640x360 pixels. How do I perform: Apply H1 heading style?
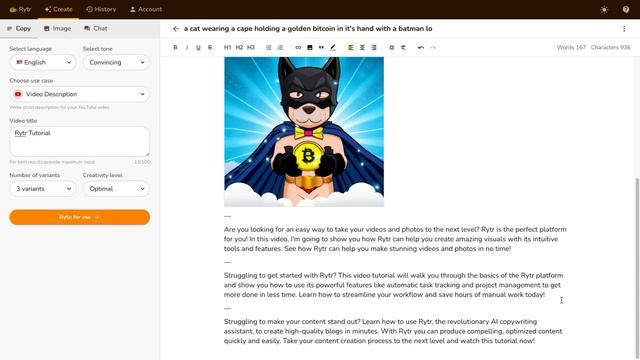227,47
